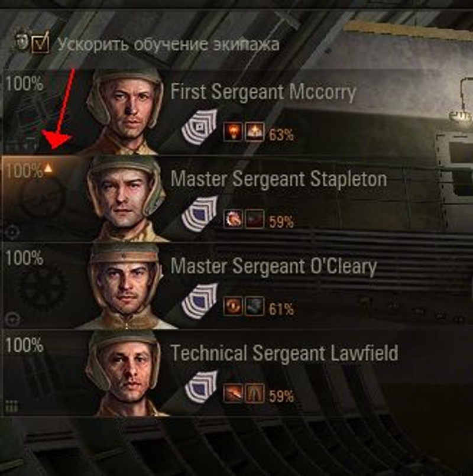Image resolution: width=473 pixels, height=476 pixels.
Task: Open Master Sergeant O'Cleary's portrait
Action: coord(126,286)
